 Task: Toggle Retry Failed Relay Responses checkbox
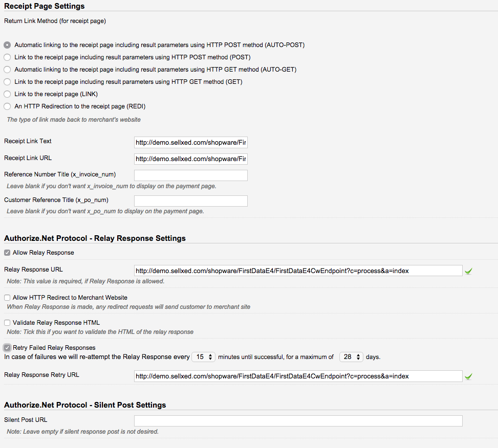(x=7, y=348)
